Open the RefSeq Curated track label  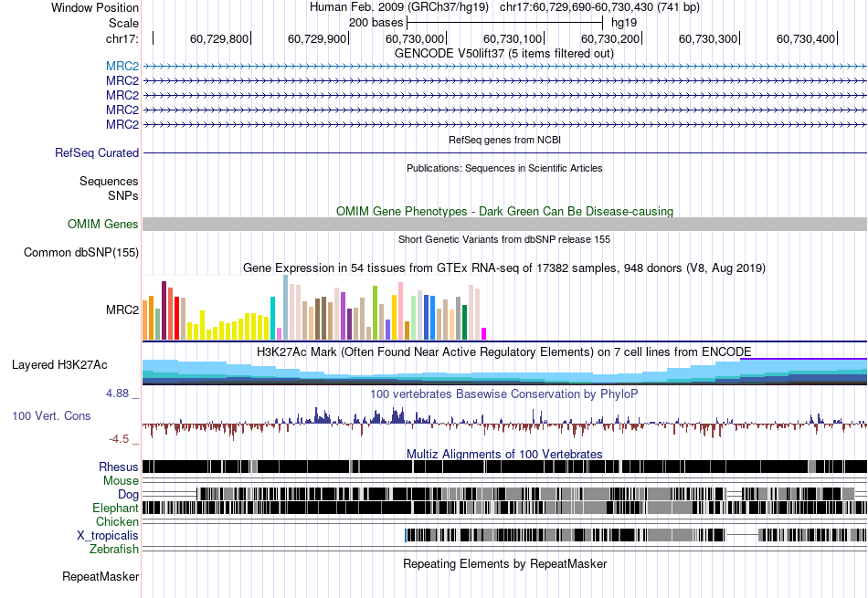(x=97, y=152)
